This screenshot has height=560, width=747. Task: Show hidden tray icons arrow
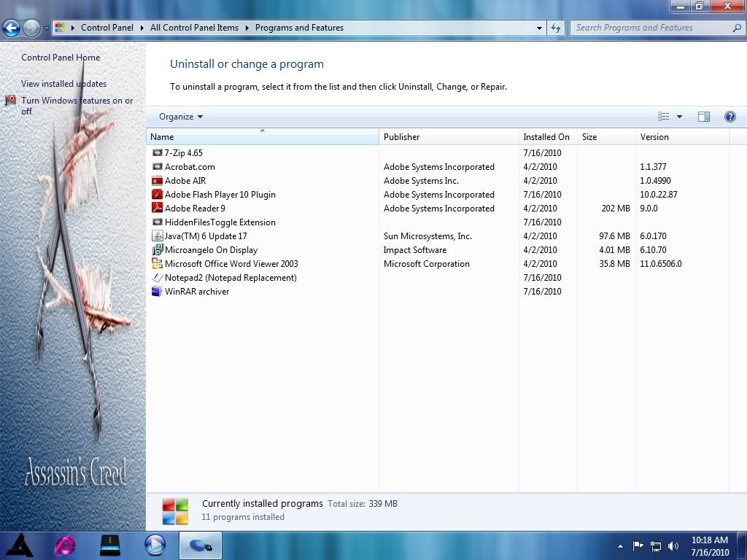click(620, 546)
